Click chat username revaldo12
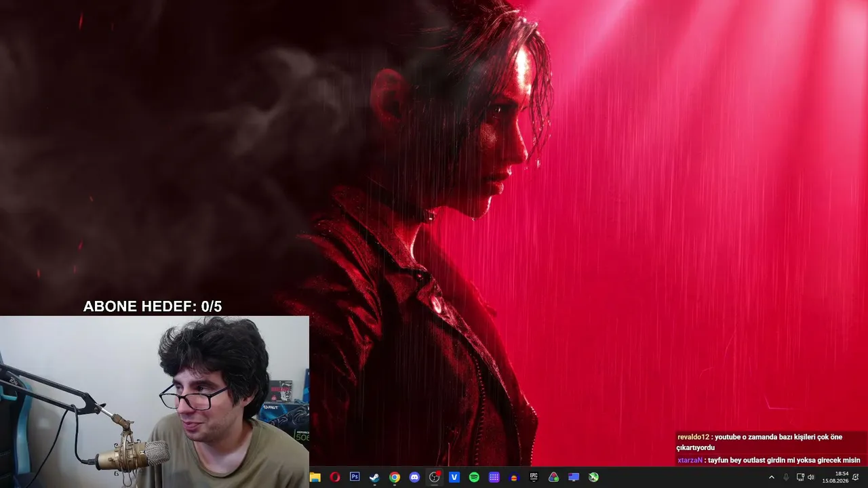The image size is (868, 488). 693,437
